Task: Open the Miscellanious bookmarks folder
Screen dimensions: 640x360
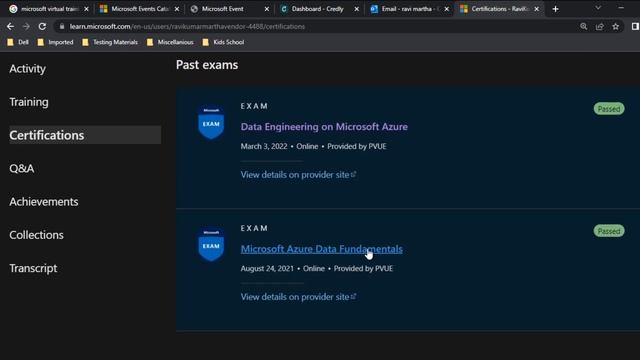Action: (170, 42)
